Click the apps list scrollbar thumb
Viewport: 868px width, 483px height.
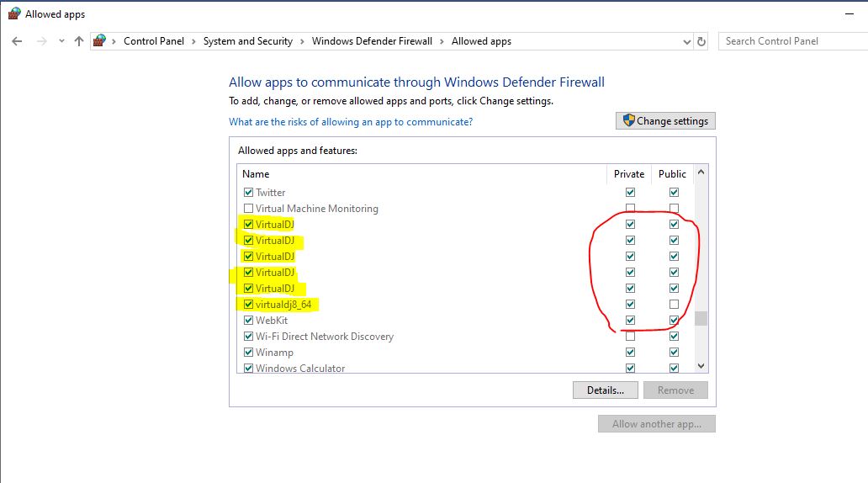[x=701, y=318]
